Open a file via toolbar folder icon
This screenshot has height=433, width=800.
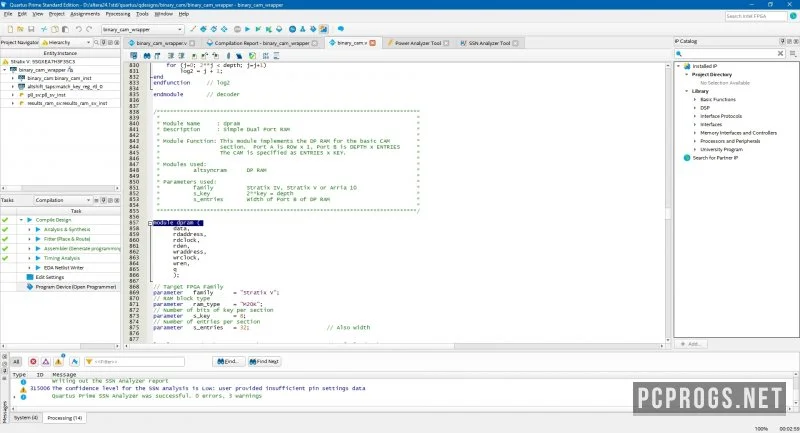point(20,30)
